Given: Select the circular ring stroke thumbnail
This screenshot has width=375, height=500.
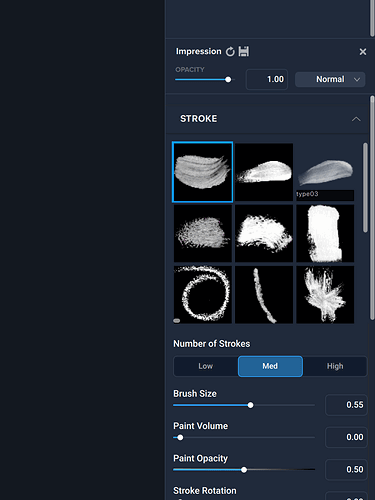Looking at the screenshot, I should coord(203,295).
